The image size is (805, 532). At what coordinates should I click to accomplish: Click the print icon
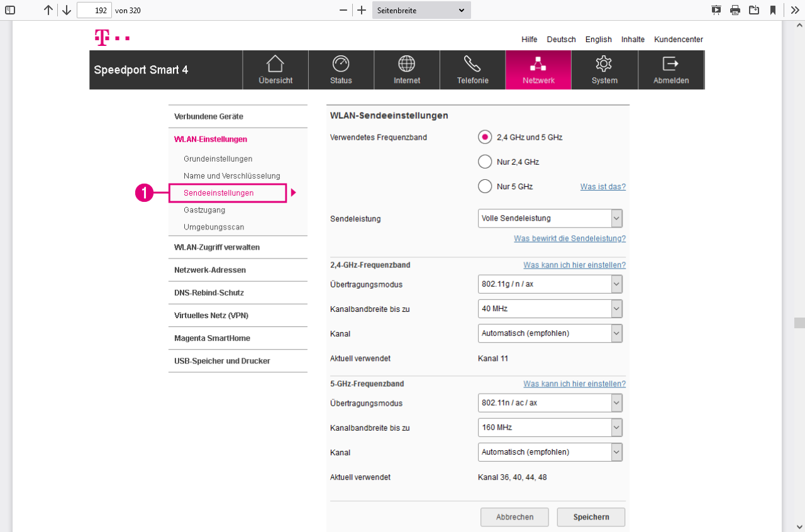pos(735,9)
